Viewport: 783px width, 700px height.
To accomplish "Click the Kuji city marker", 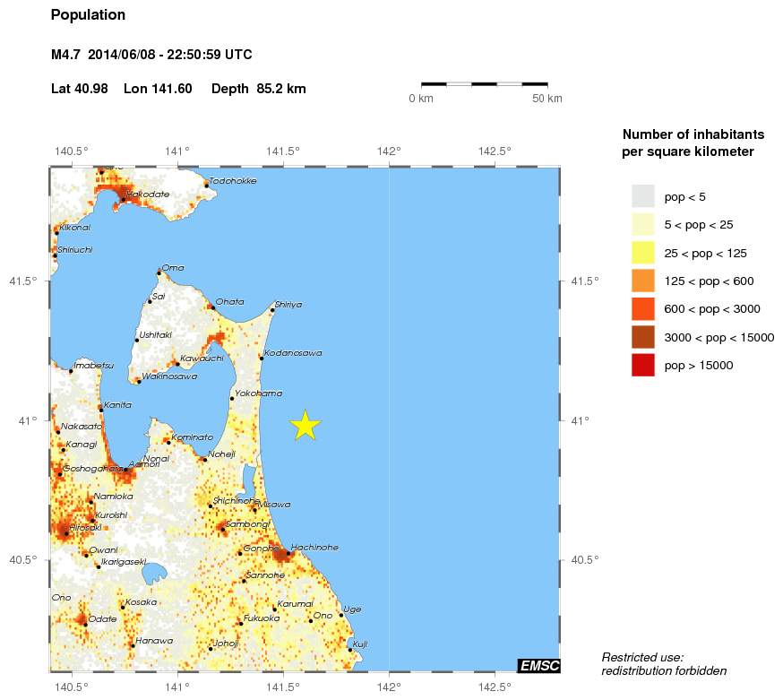I will (349, 650).
